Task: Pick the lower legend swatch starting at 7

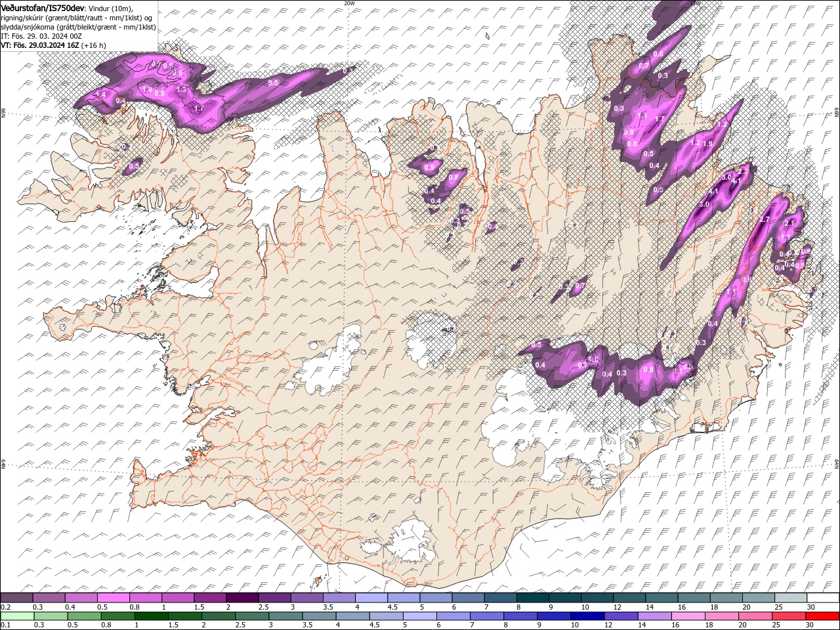Action: click(x=486, y=616)
